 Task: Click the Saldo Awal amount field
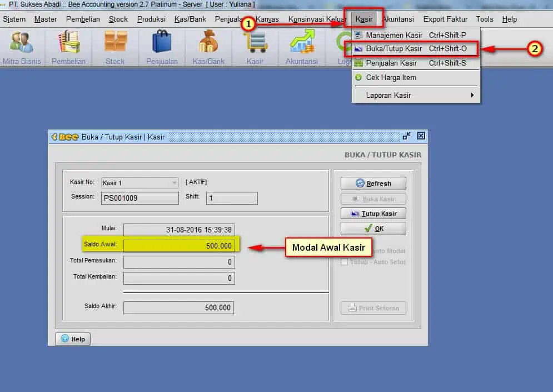coord(179,246)
